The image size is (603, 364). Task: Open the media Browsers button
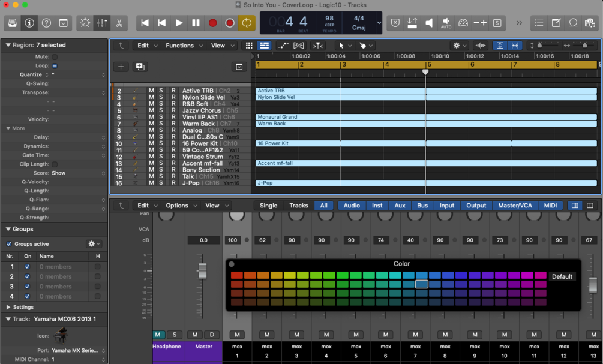click(590, 23)
